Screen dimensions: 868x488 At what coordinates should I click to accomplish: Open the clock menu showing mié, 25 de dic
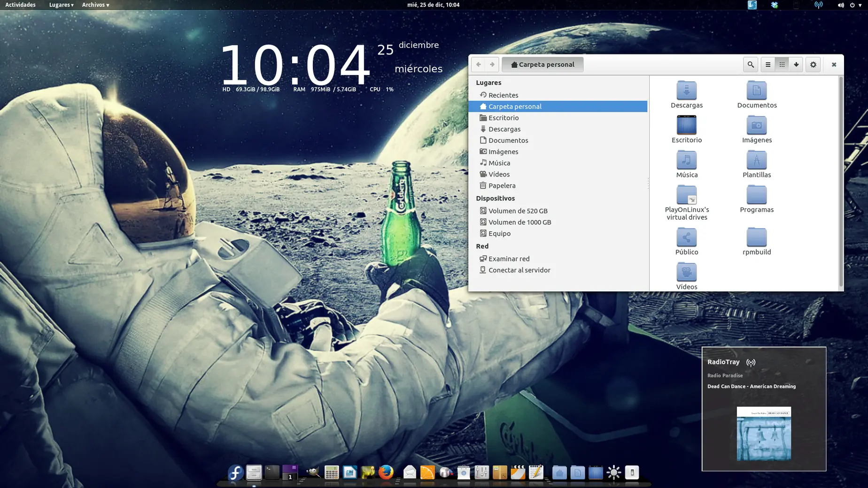pos(433,5)
